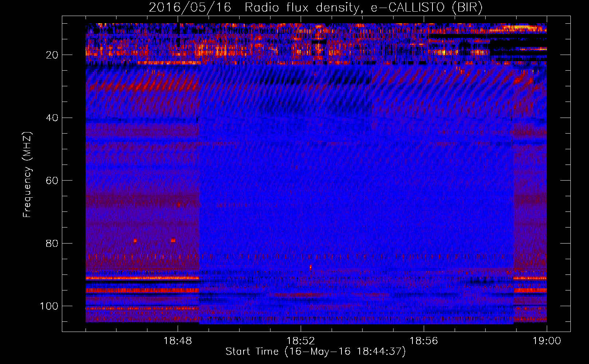Click the 18:52 time tick label

tap(301, 341)
